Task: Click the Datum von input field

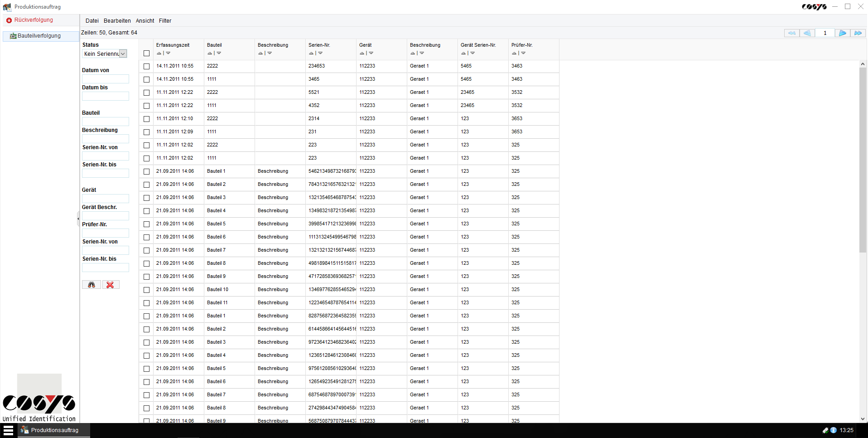Action: pos(105,78)
